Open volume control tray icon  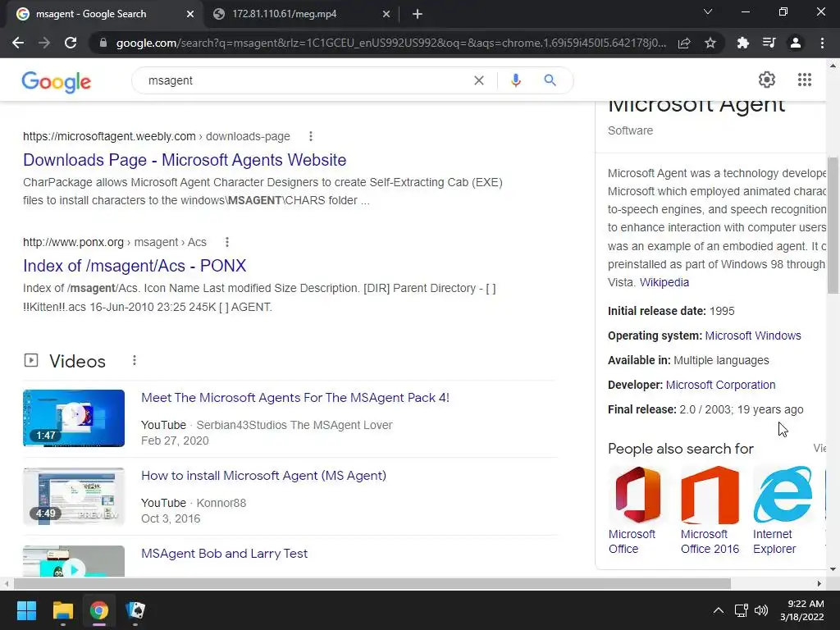761,610
